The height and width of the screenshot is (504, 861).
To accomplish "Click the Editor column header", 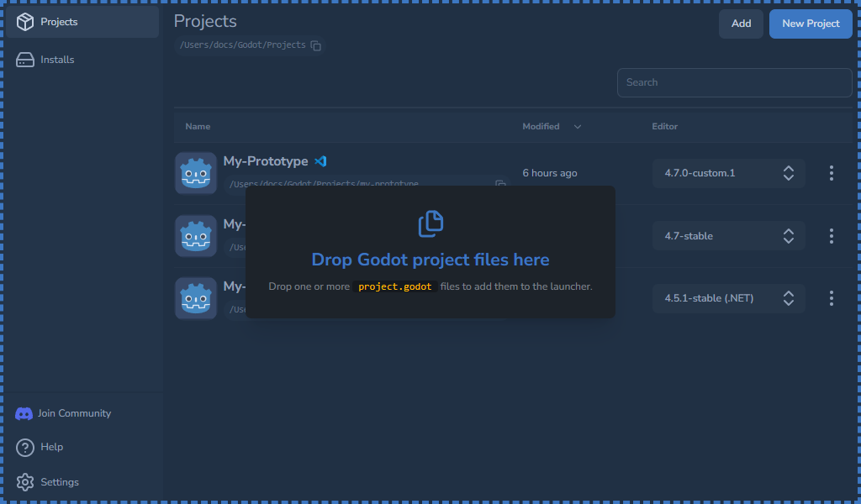I will coord(664,127).
